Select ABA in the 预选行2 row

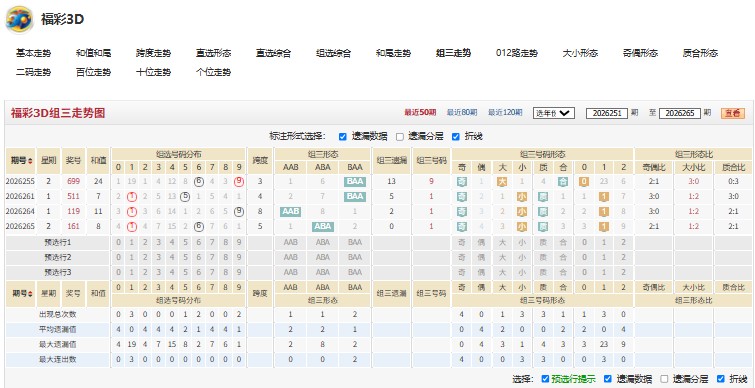(x=323, y=257)
